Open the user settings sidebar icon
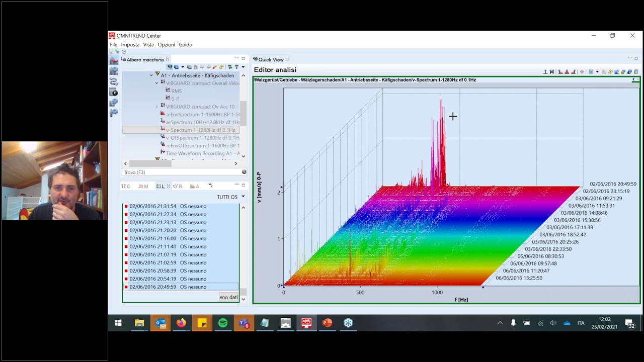Screen dimensions: 644x362 coord(114,113)
